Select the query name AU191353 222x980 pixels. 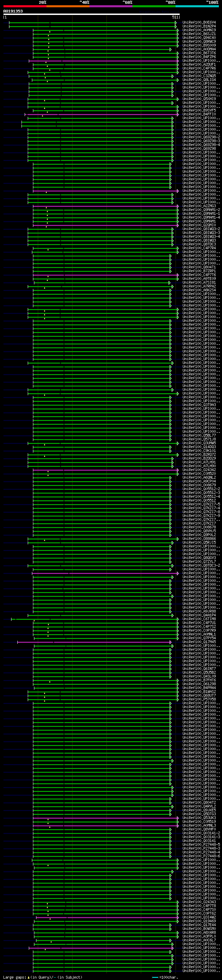[13, 11]
